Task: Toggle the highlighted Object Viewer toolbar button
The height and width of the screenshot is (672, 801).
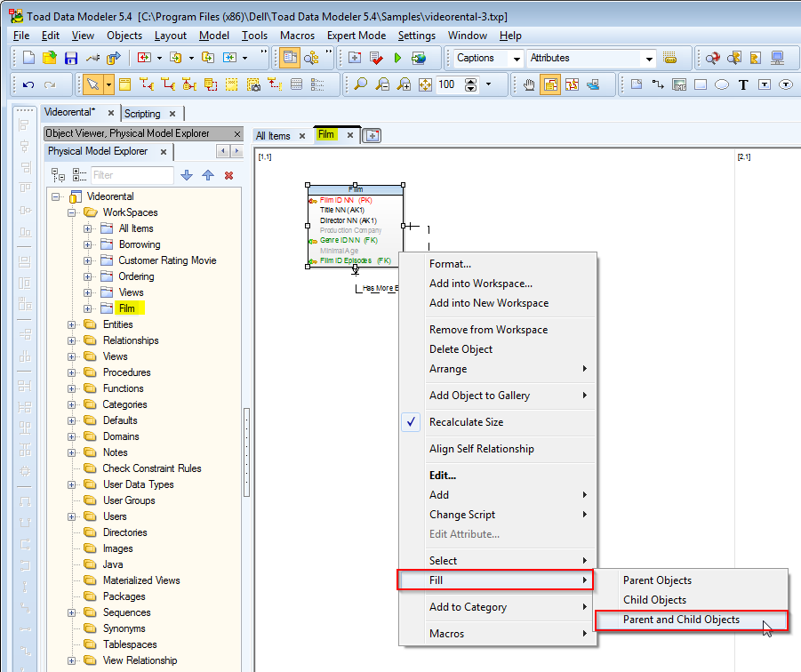Action: click(290, 58)
